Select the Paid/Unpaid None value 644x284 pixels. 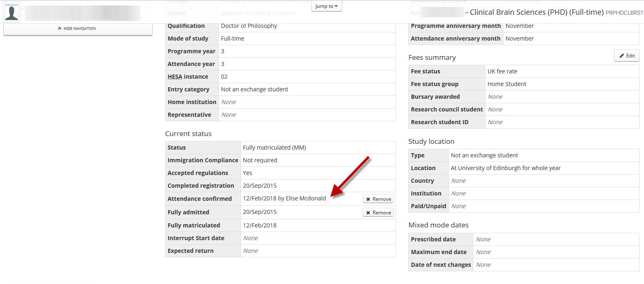click(458, 206)
